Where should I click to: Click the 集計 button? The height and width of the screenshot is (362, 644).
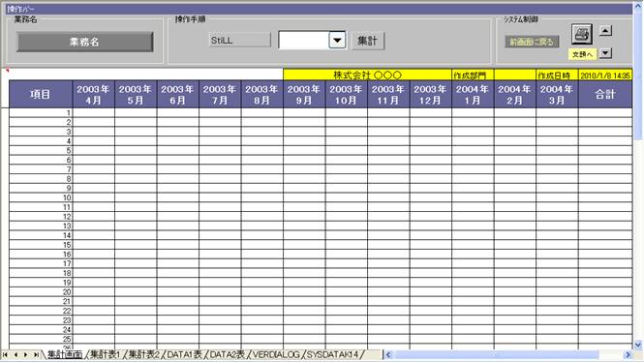pyautogui.click(x=368, y=41)
